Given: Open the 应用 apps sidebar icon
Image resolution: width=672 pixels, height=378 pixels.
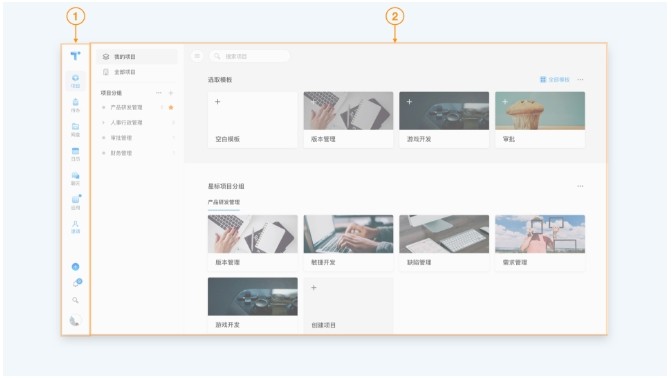Looking at the screenshot, I should pos(75,202).
